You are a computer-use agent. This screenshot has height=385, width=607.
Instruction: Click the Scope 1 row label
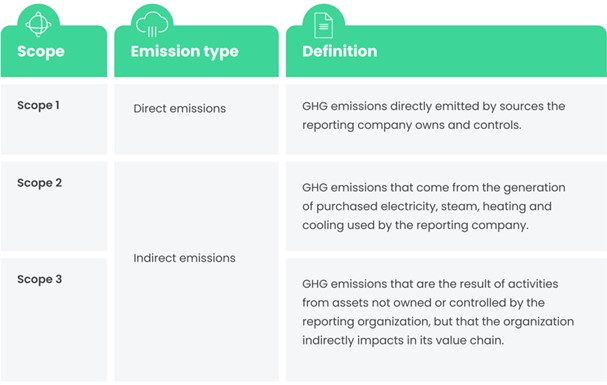[38, 105]
